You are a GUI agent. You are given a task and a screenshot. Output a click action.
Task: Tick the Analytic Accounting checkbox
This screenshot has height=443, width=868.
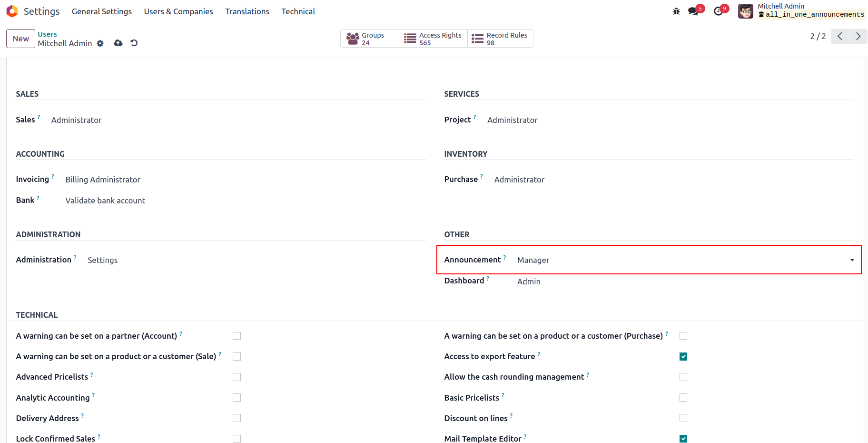tap(237, 397)
